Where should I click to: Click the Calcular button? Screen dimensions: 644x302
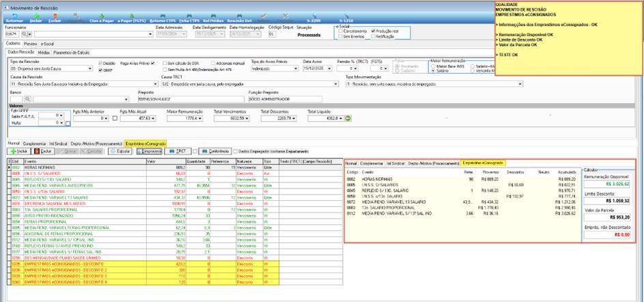(120, 151)
